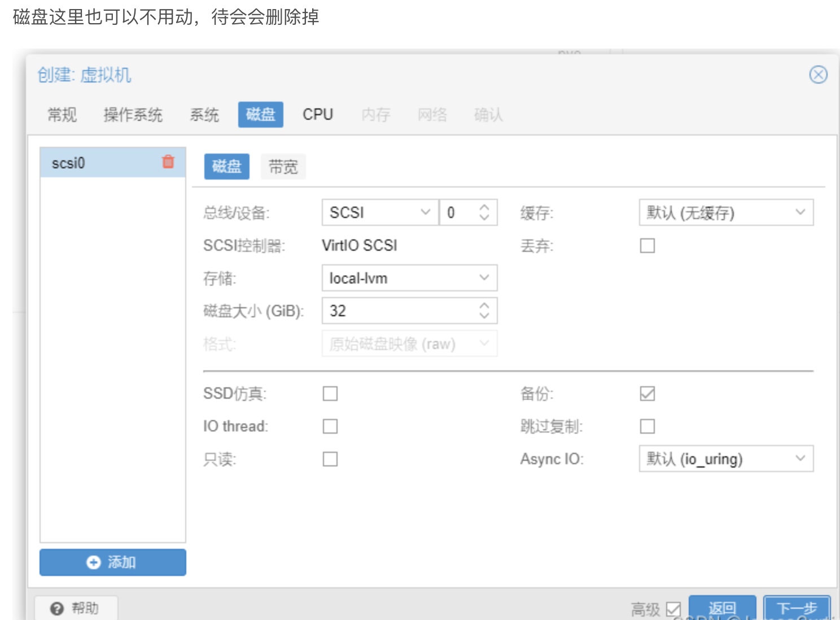Open the 带宽 bandwidth sub-tab
Viewport: 840px width, 620px height.
(283, 167)
